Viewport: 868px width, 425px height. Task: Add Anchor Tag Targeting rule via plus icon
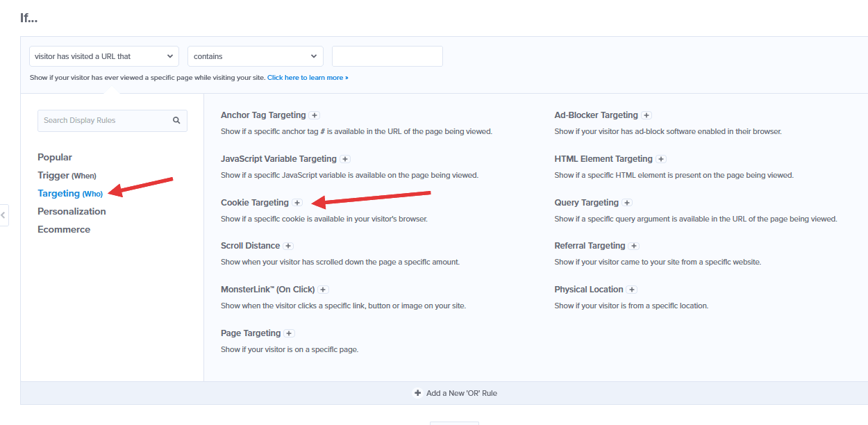315,115
